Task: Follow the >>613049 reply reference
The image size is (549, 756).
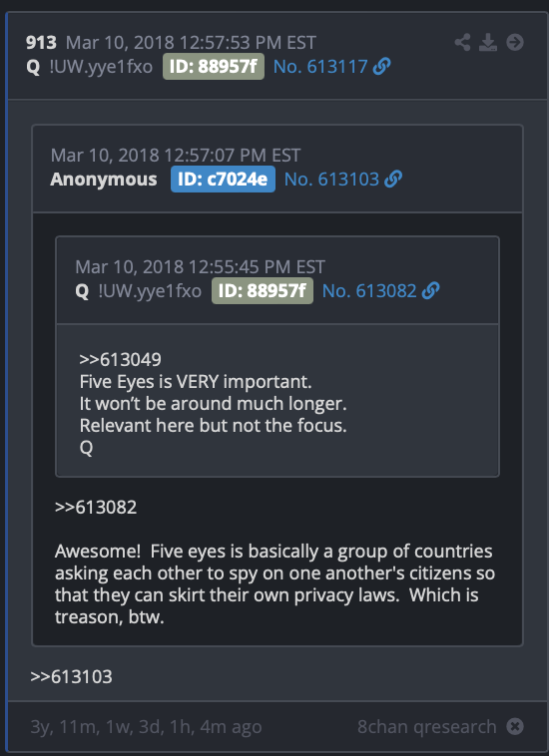Action: tap(120, 360)
